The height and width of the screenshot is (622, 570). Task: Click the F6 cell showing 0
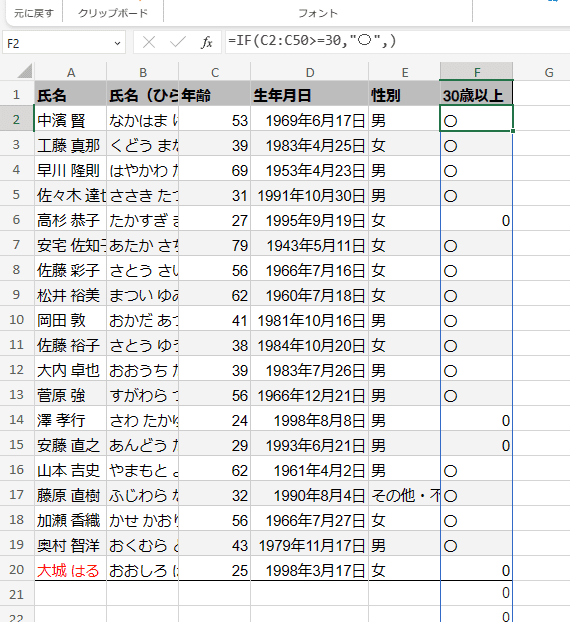(476, 219)
